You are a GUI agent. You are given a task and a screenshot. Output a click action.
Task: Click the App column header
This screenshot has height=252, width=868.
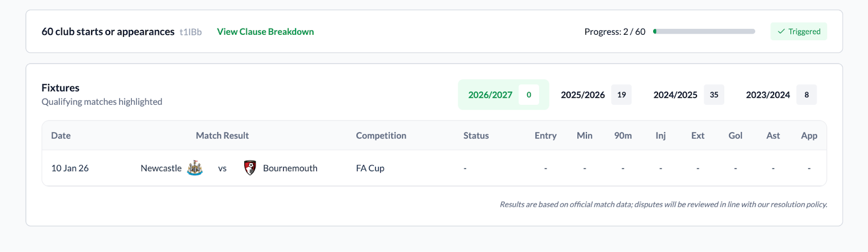[809, 136]
